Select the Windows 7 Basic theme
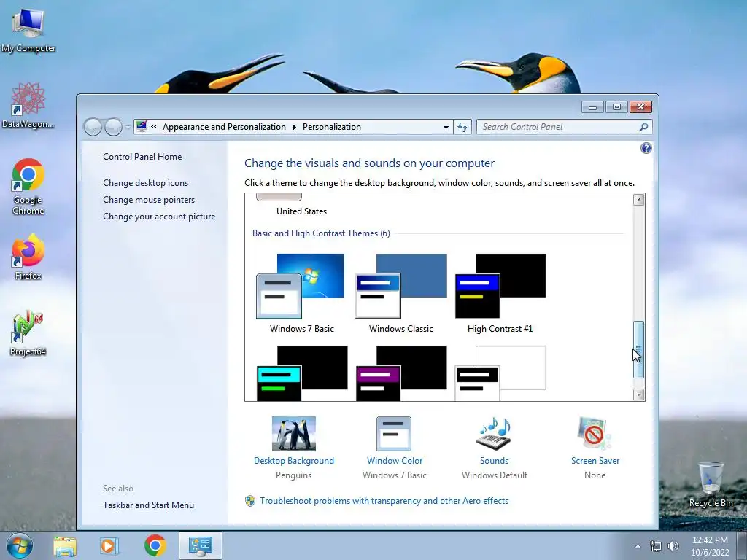This screenshot has height=560, width=747. pyautogui.click(x=301, y=293)
